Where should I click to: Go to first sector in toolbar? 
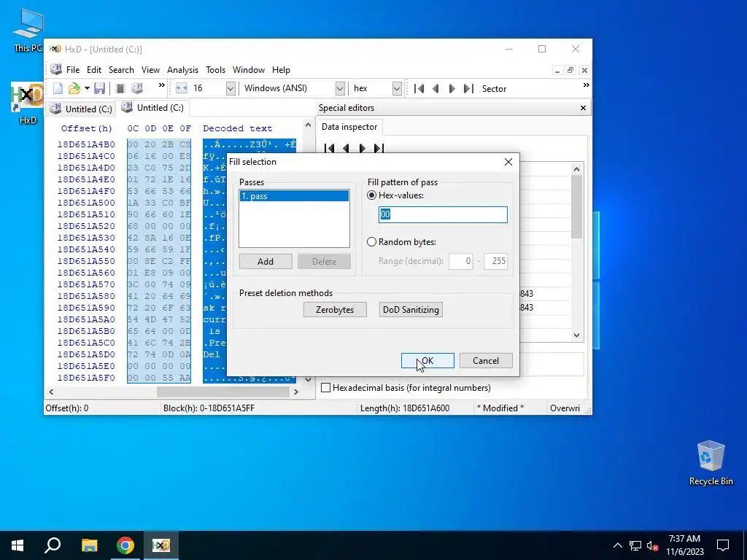tap(419, 88)
